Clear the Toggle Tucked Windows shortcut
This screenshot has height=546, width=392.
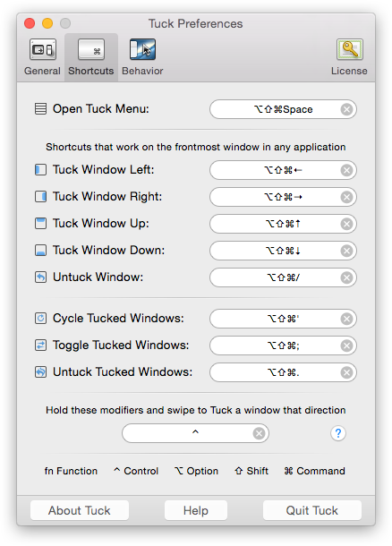pos(346,346)
